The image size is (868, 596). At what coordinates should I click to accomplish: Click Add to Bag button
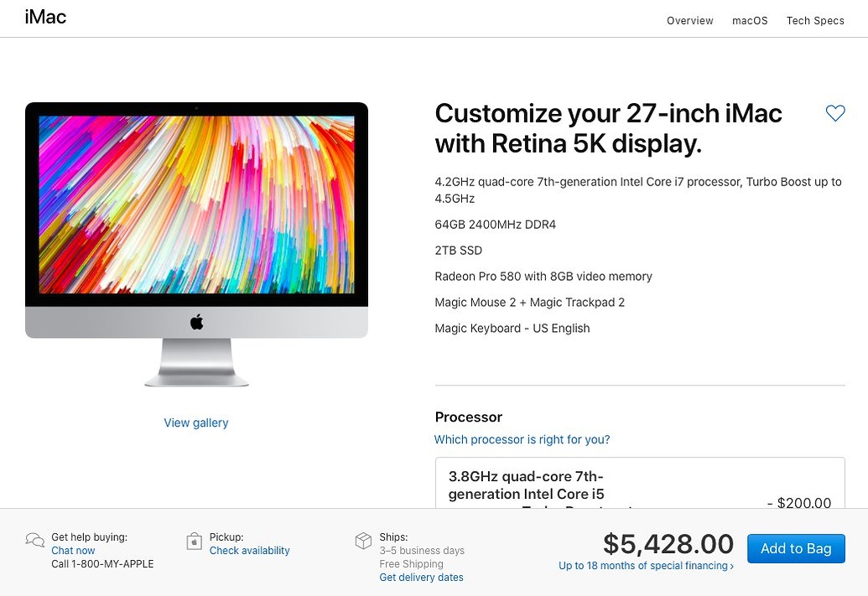tap(796, 548)
